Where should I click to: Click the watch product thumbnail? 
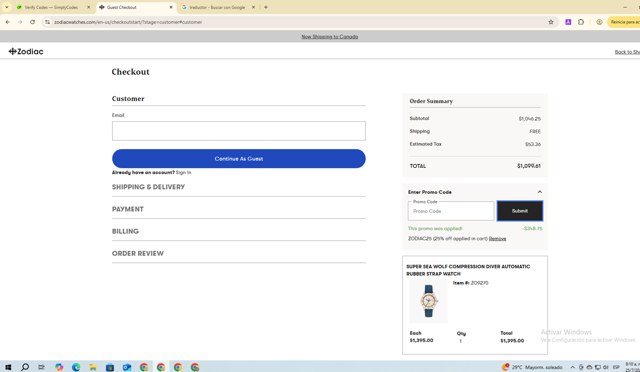click(x=429, y=301)
